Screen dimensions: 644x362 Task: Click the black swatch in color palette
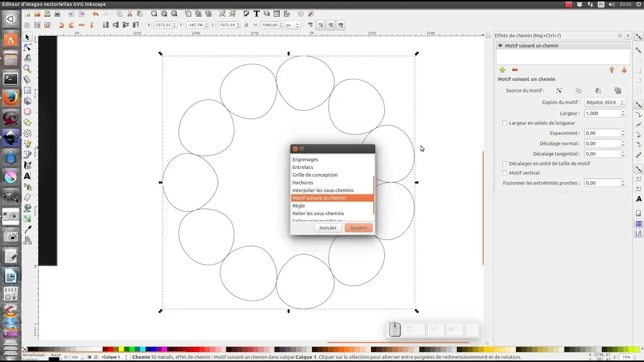[31, 349]
